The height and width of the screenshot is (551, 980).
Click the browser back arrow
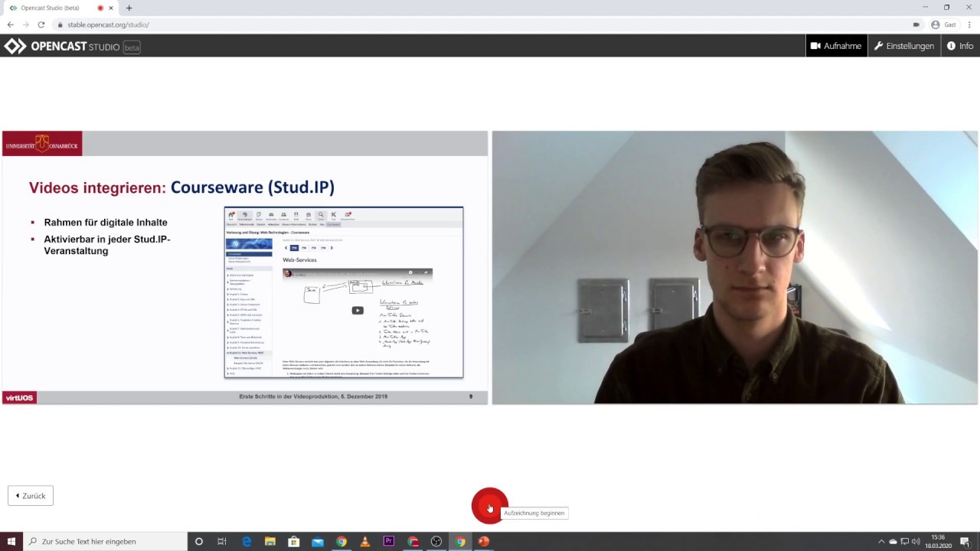(11, 24)
